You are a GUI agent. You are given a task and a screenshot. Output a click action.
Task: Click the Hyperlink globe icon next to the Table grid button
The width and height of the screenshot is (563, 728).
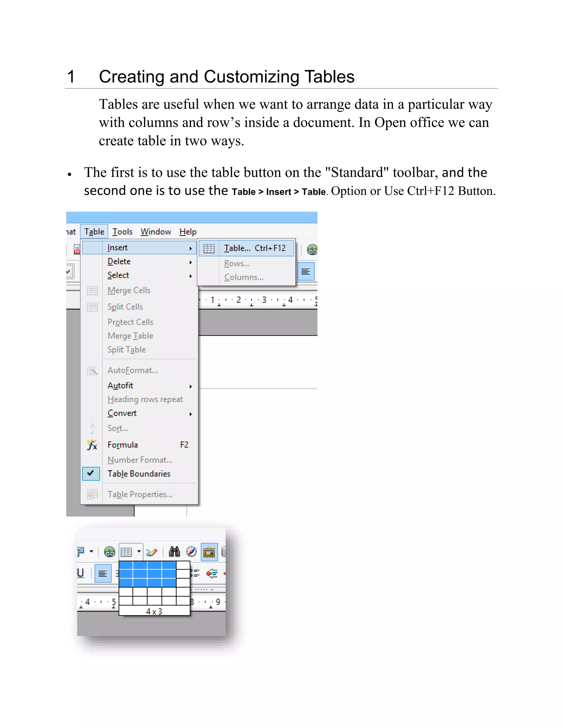click(x=109, y=552)
